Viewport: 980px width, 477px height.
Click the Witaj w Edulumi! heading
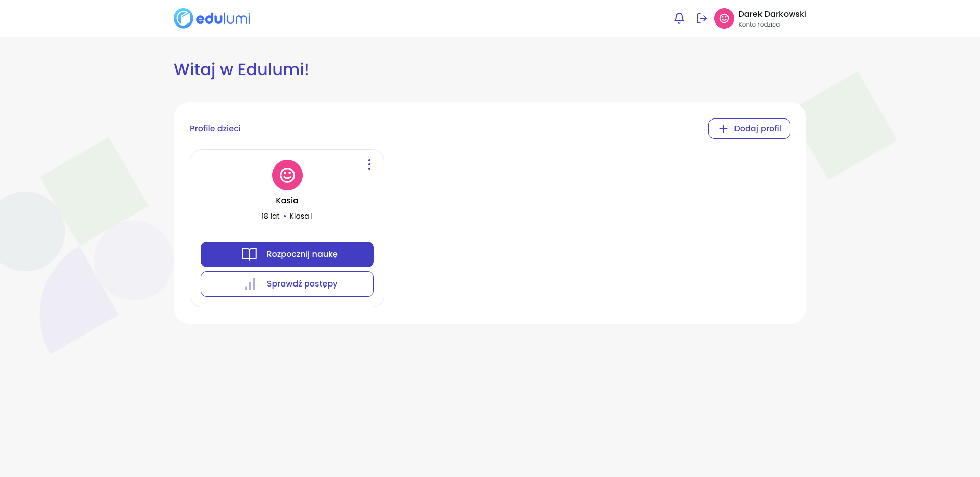tap(241, 69)
